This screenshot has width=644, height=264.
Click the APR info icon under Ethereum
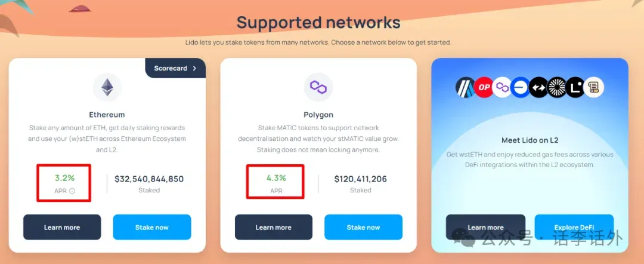(72, 191)
